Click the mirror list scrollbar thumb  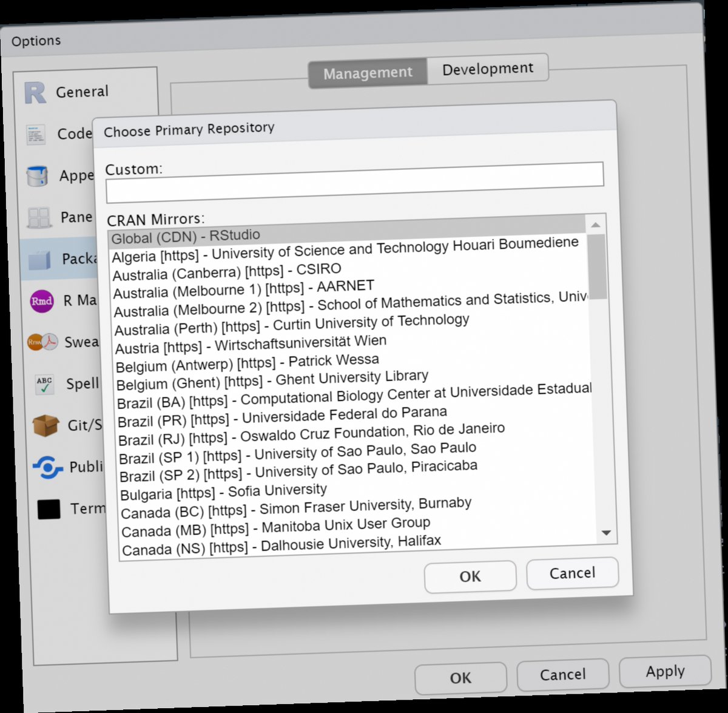point(597,266)
